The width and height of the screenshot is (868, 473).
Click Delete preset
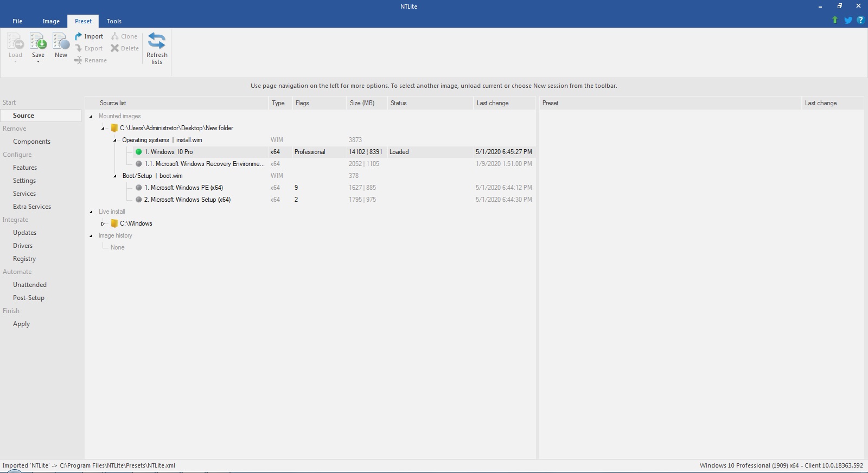[x=125, y=48]
